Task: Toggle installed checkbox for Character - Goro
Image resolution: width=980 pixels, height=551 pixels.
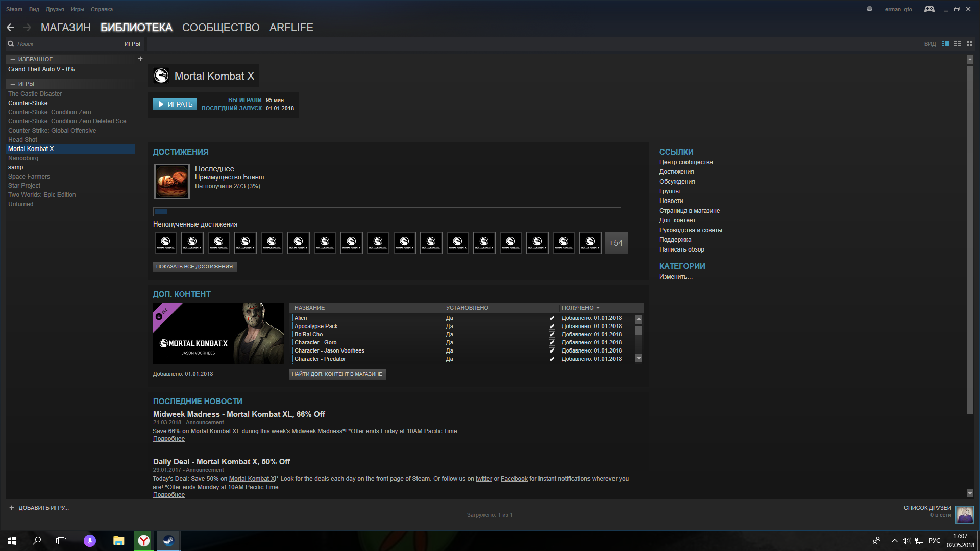Action: [x=552, y=342]
